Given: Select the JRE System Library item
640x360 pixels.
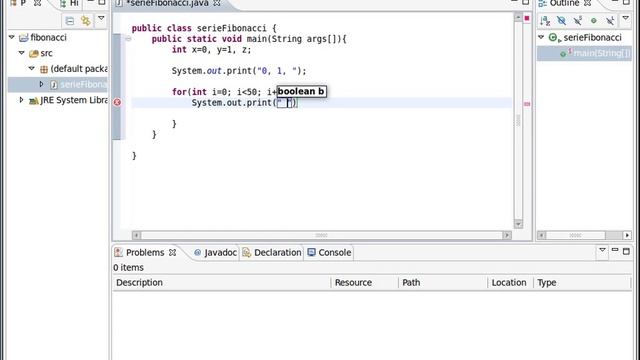Looking at the screenshot, I should [73, 100].
